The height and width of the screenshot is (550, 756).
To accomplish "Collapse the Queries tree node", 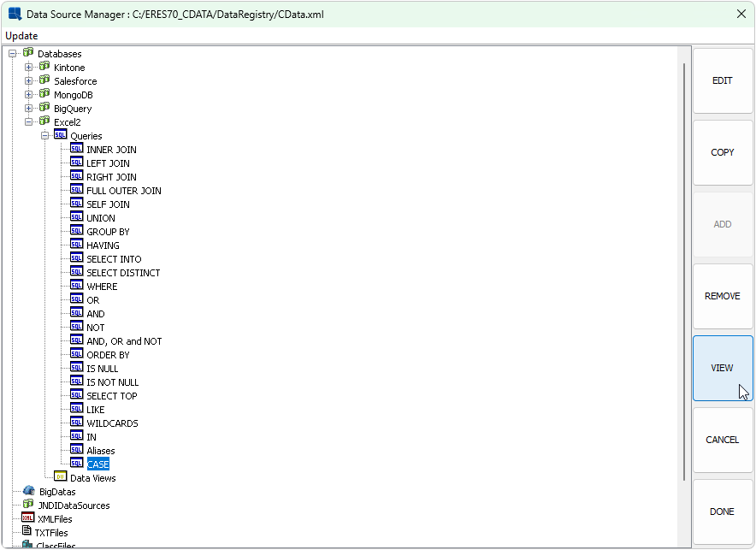I will pyautogui.click(x=45, y=136).
